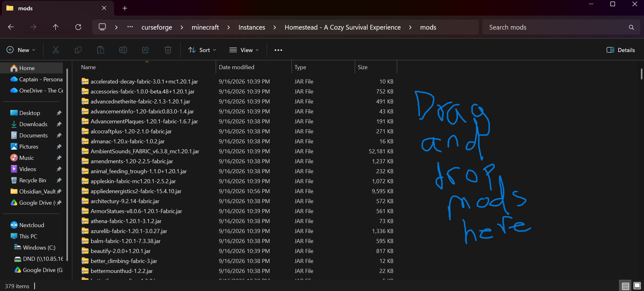Click the file list vertical scrollbar
644x291 pixels.
click(x=642, y=74)
